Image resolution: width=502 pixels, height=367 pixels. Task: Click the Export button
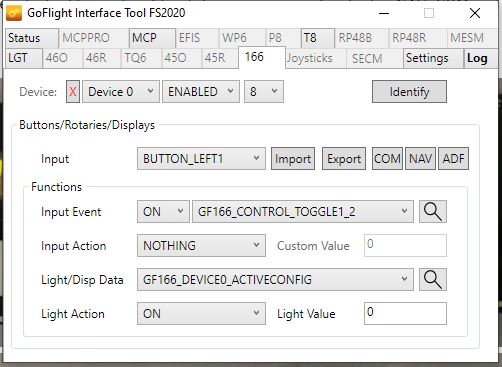pyautogui.click(x=344, y=159)
